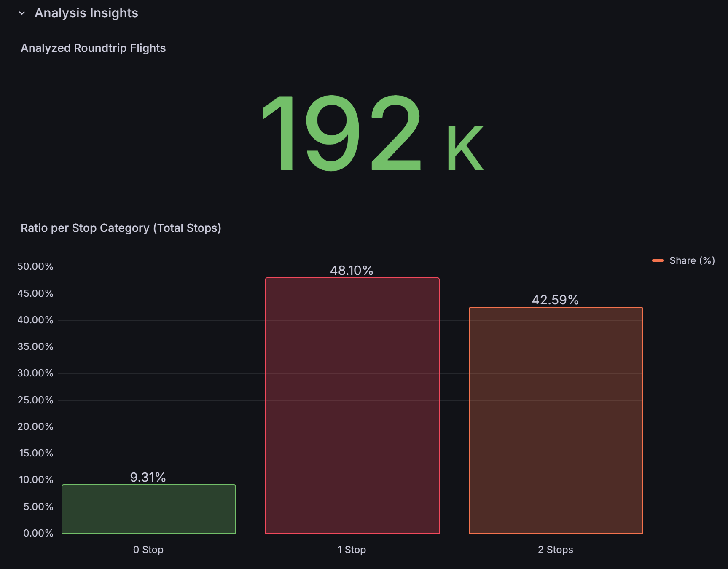This screenshot has height=569, width=728.
Task: Click the Analysis Insights row title
Action: click(86, 13)
